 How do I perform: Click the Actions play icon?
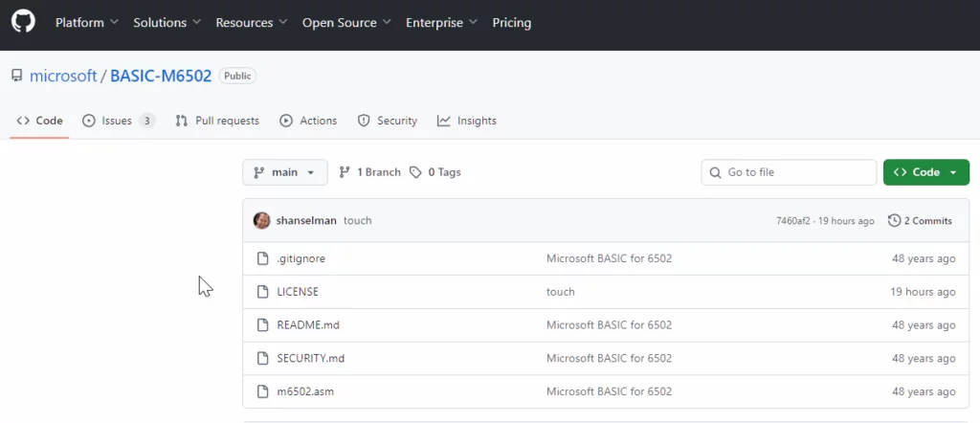pos(286,121)
